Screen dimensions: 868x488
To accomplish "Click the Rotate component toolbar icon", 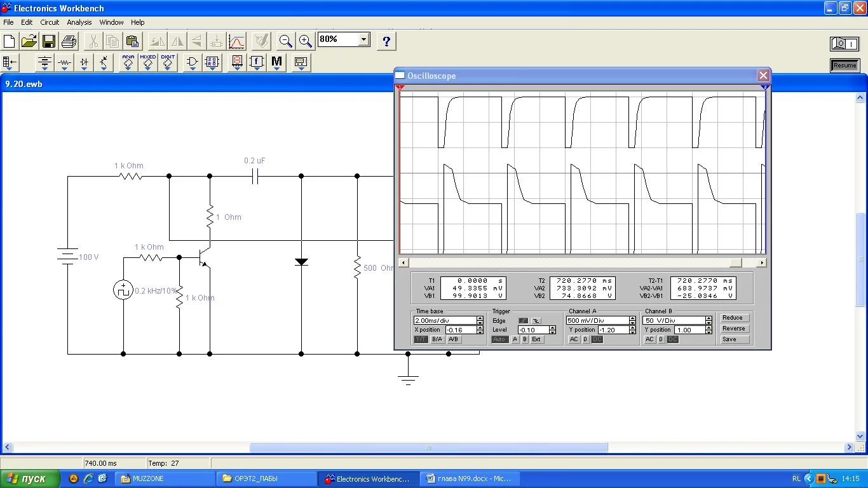I will [158, 41].
